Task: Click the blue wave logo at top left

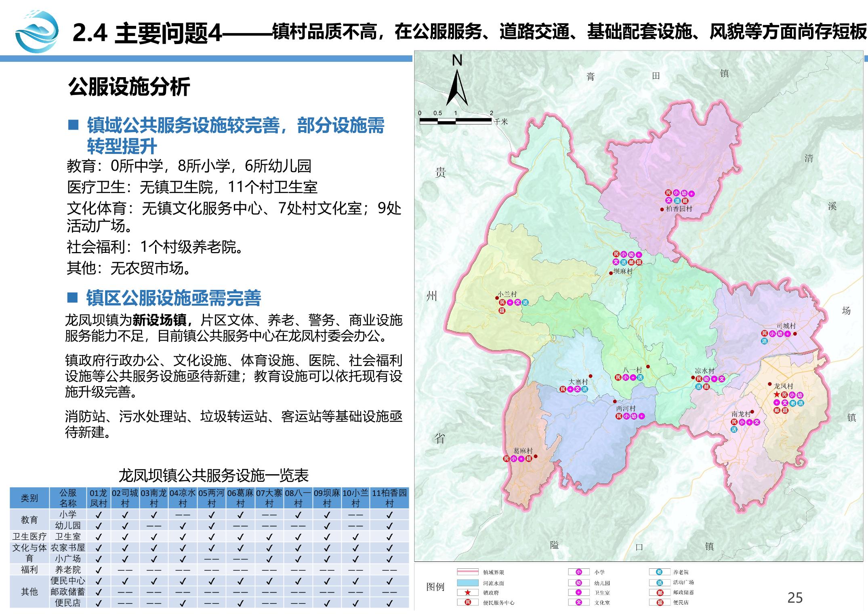Action: pos(36,32)
